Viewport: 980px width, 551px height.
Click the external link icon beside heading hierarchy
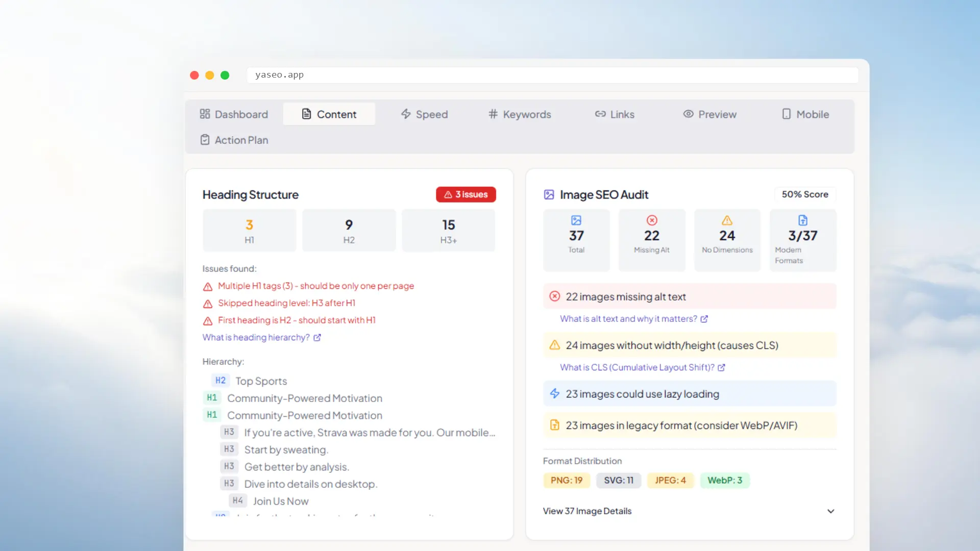(317, 338)
